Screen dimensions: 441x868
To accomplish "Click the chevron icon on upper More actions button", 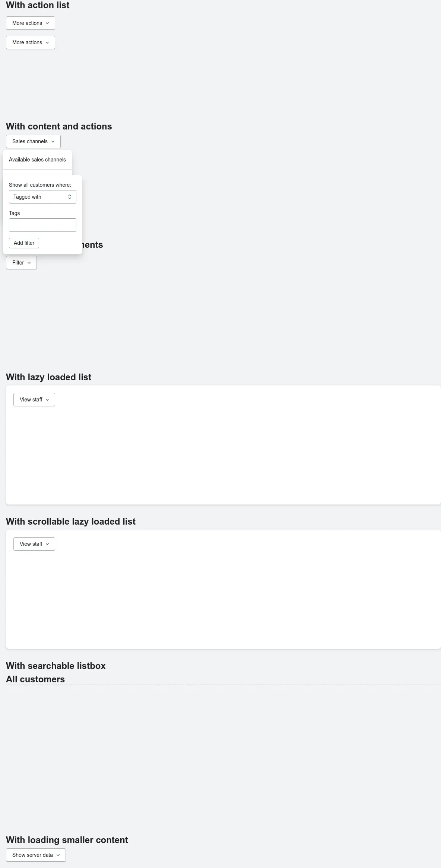I will tap(47, 23).
